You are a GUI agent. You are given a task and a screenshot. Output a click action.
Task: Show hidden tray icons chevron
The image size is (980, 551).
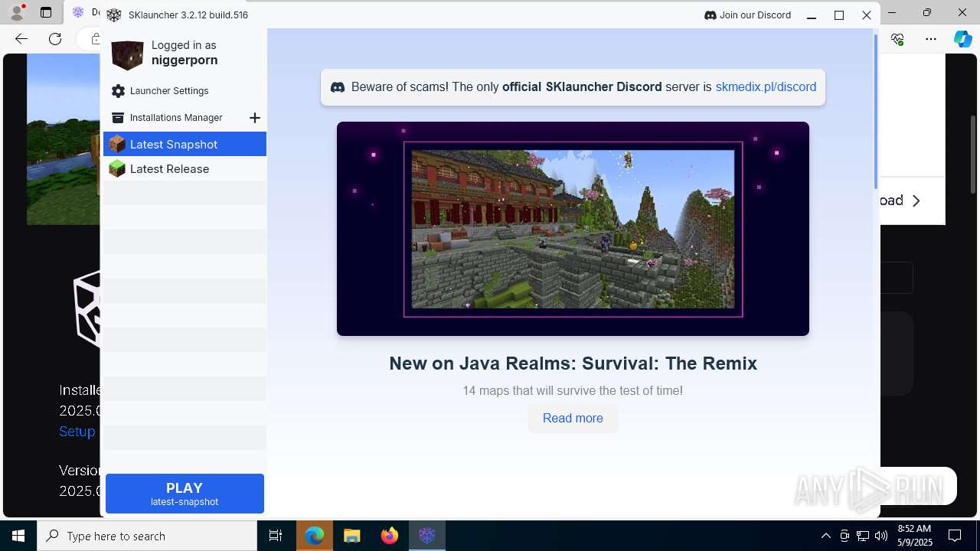pos(826,536)
